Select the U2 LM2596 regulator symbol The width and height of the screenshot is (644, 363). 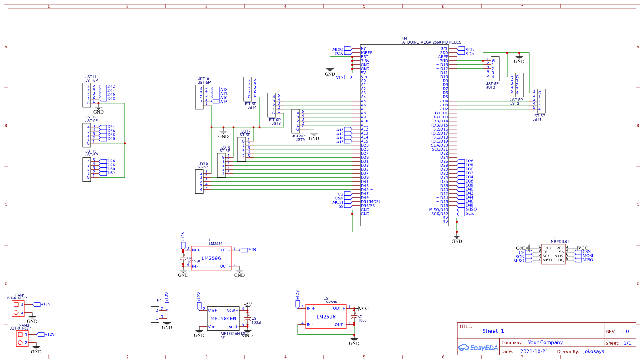click(326, 317)
